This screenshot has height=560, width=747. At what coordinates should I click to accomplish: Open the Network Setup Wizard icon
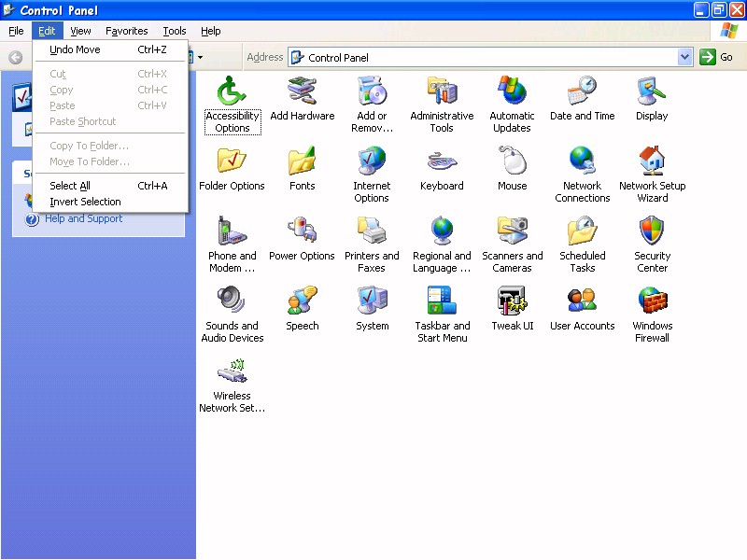652,160
